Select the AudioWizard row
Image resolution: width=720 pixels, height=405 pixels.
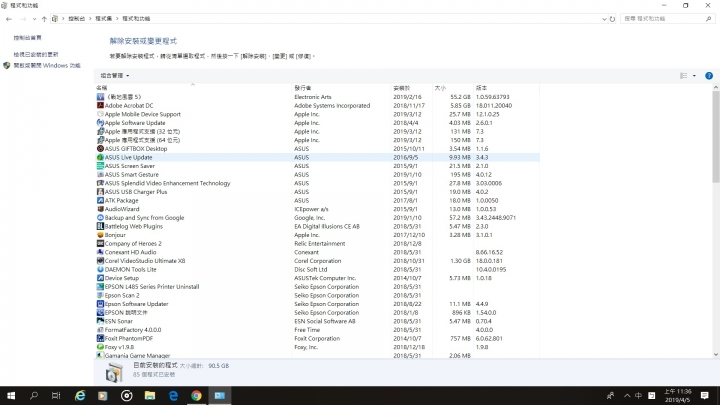(x=318, y=209)
